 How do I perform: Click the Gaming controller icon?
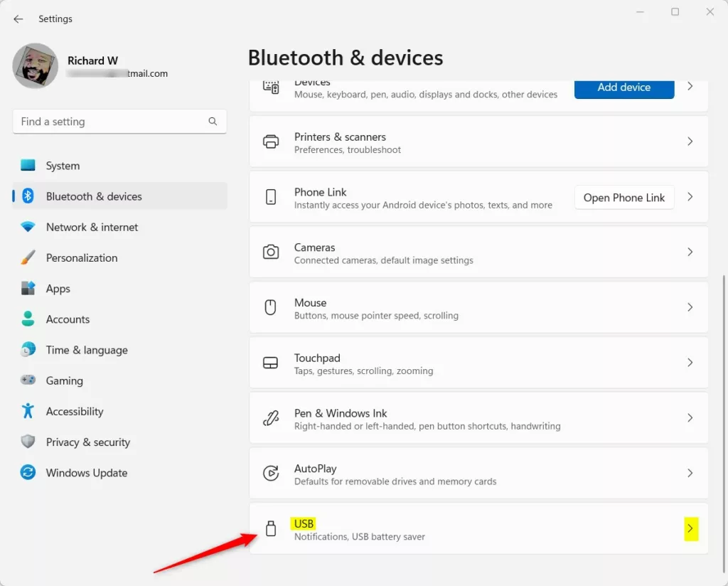28,380
